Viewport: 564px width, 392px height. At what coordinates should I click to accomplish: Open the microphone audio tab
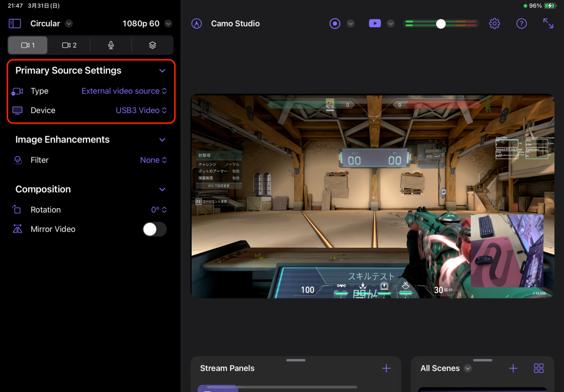point(111,45)
